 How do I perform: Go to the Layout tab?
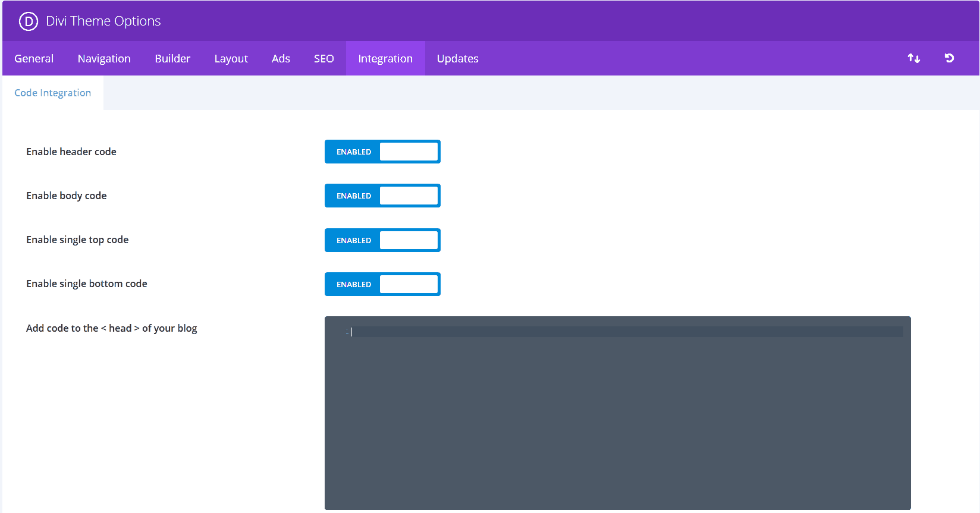point(231,58)
